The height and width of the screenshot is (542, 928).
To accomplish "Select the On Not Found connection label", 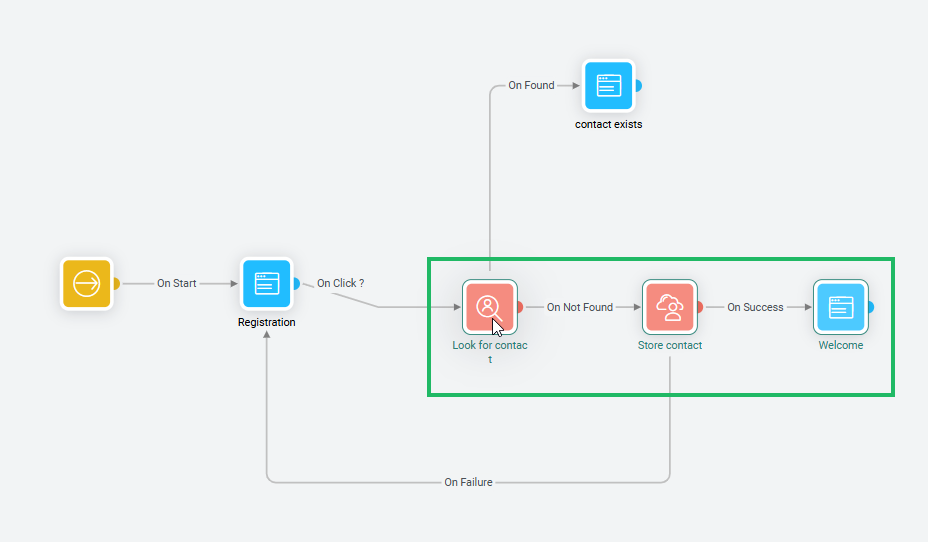I will (x=580, y=308).
